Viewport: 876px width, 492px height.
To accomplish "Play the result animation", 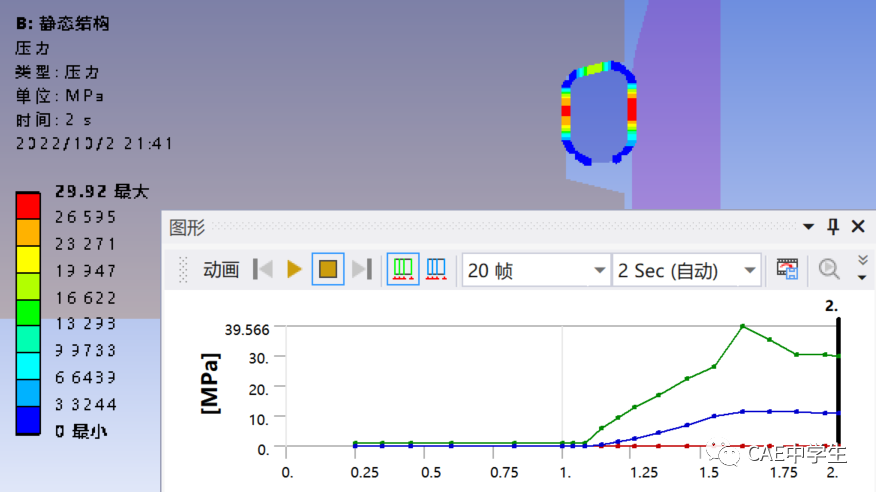I will (x=294, y=269).
